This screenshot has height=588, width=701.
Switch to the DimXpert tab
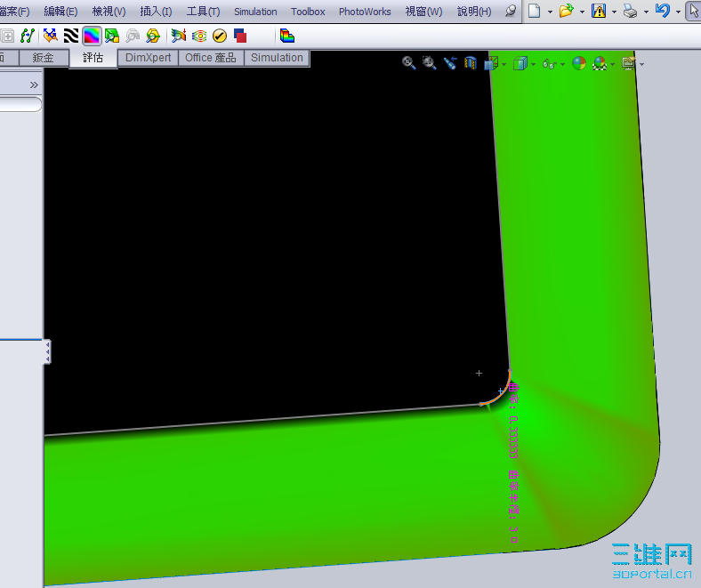(x=148, y=58)
